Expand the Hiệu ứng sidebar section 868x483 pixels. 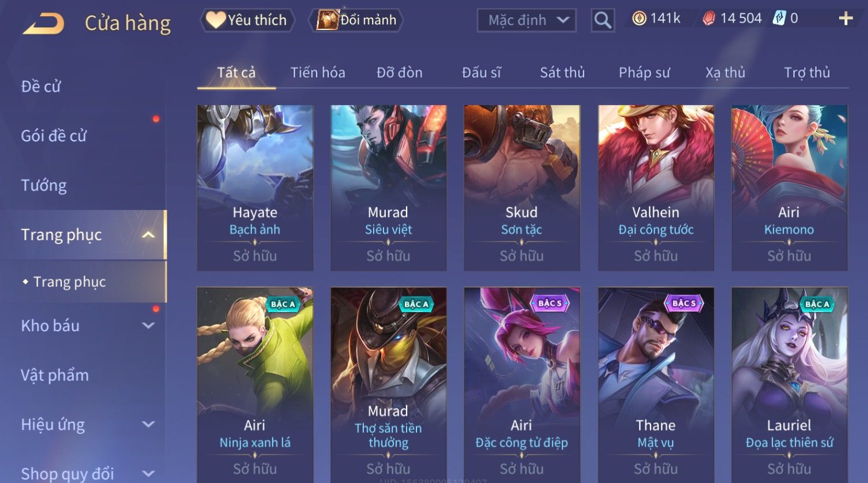click(148, 425)
